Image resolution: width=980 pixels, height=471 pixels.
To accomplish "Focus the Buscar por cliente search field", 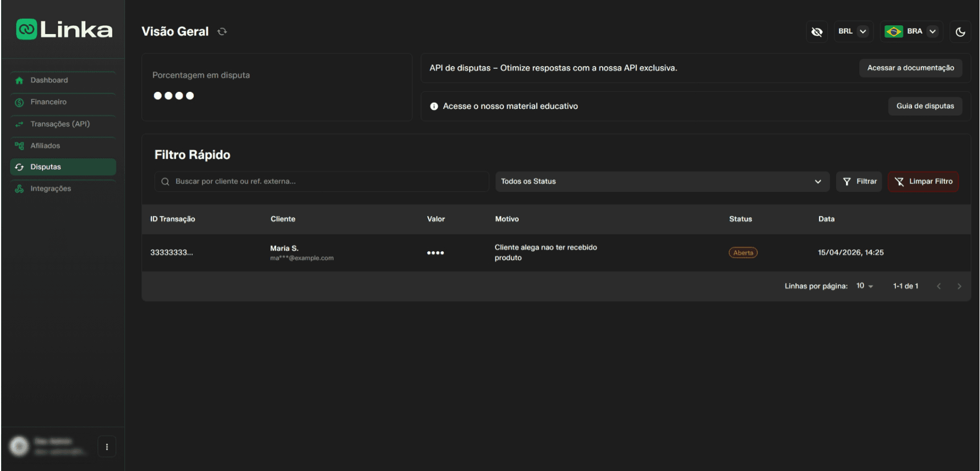I will [322, 181].
